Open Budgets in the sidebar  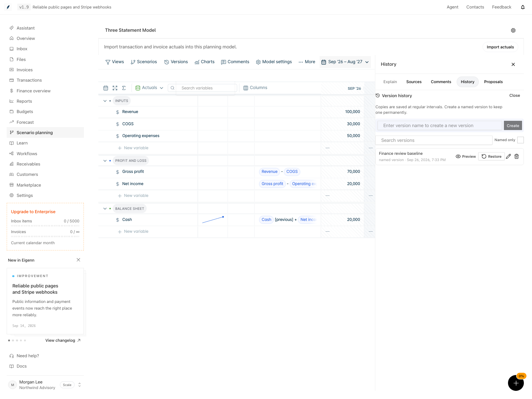(45, 112)
